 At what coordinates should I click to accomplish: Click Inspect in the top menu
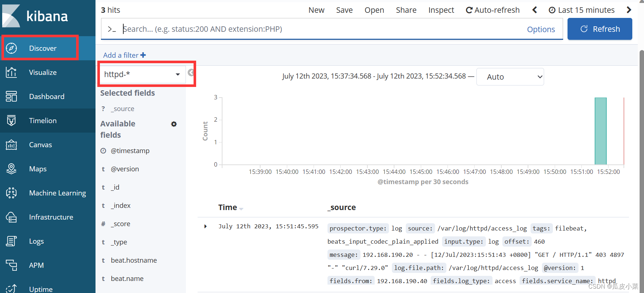point(441,10)
